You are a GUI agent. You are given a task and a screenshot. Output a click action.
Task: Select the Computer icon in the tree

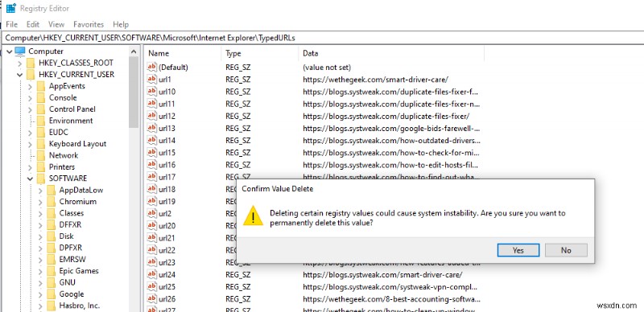(x=20, y=51)
